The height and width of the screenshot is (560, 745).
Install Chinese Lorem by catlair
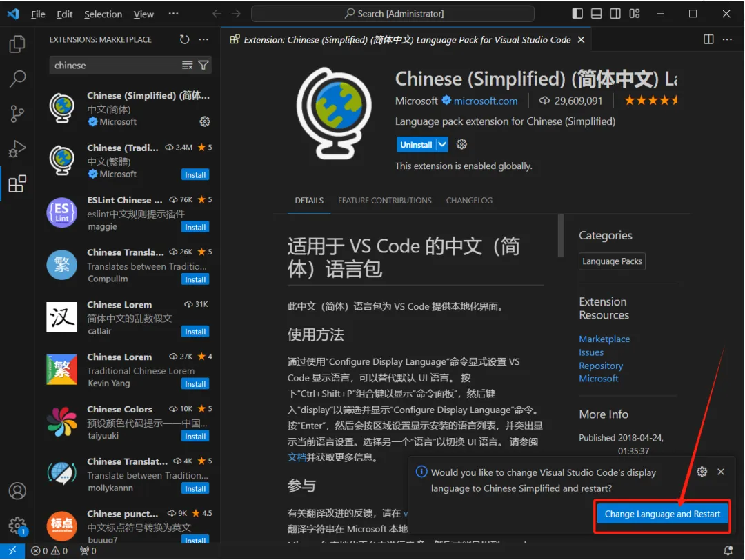[x=195, y=332]
